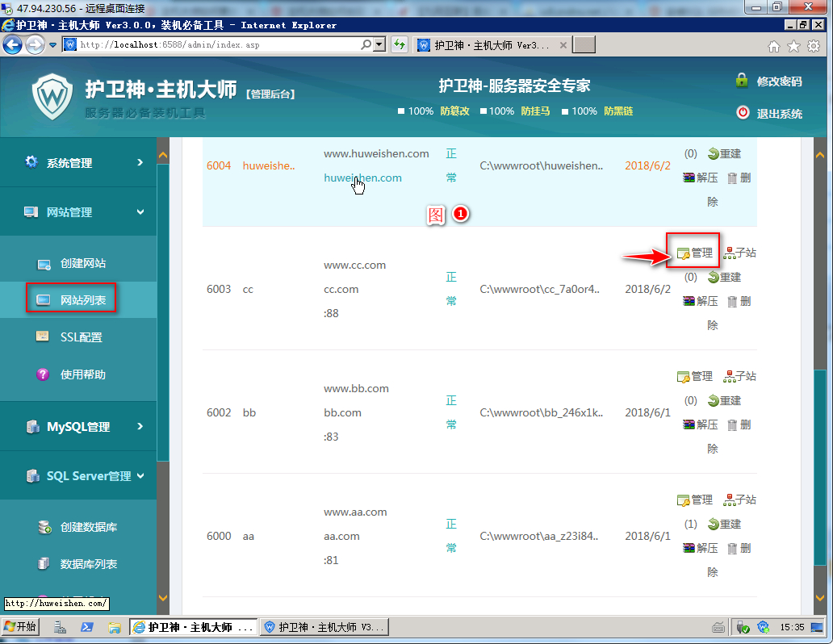This screenshot has width=833, height=644.
Task: Click 删除 trash icon for site bb
Action: [x=732, y=424]
